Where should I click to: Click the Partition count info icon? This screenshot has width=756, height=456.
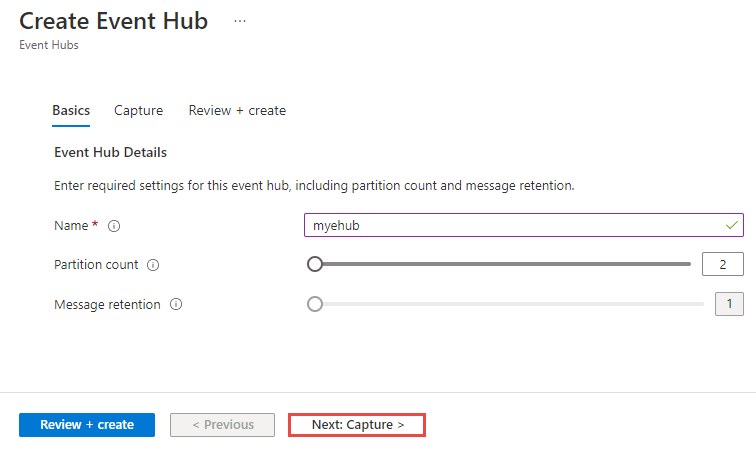tap(153, 265)
